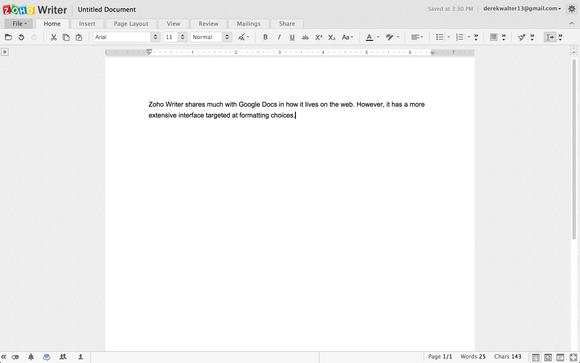Switch to the Home tab

52,24
